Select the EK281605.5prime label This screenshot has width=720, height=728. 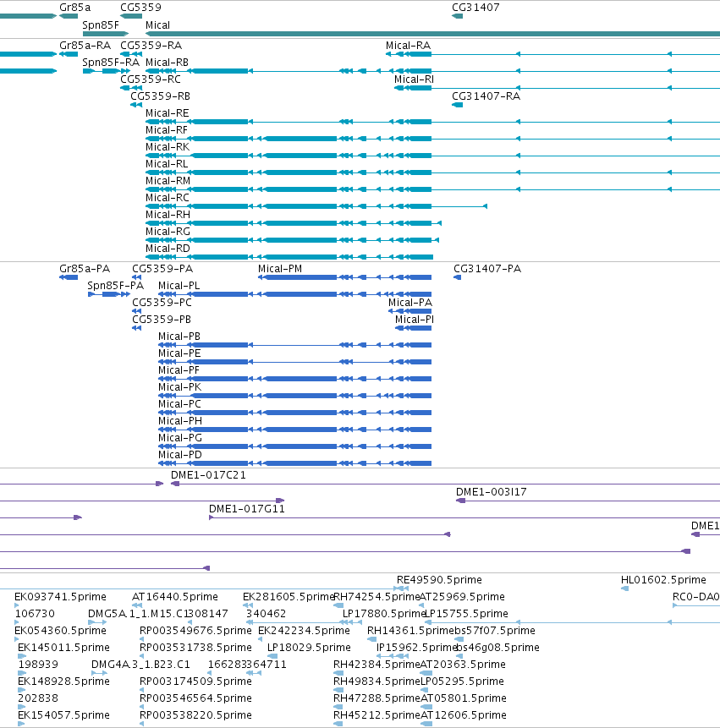coord(289,597)
